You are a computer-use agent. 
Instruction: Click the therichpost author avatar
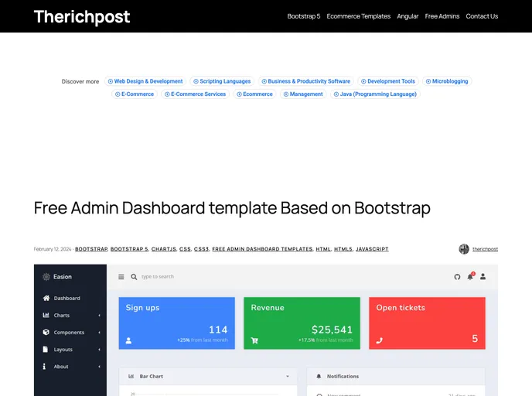[464, 249]
